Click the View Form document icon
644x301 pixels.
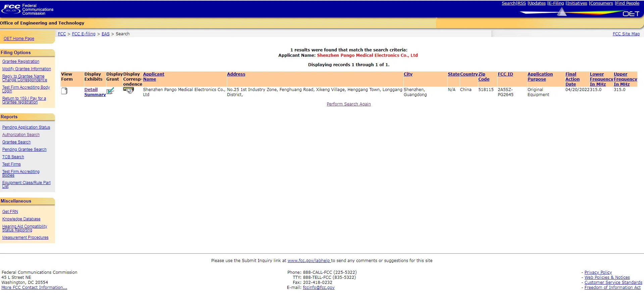coord(64,91)
